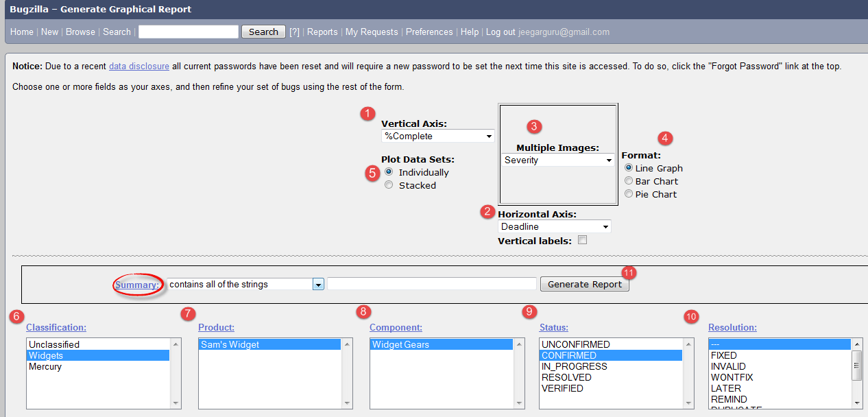Click red marker 11 near Generate Report
Image resolution: width=868 pixels, height=417 pixels.
tap(629, 272)
